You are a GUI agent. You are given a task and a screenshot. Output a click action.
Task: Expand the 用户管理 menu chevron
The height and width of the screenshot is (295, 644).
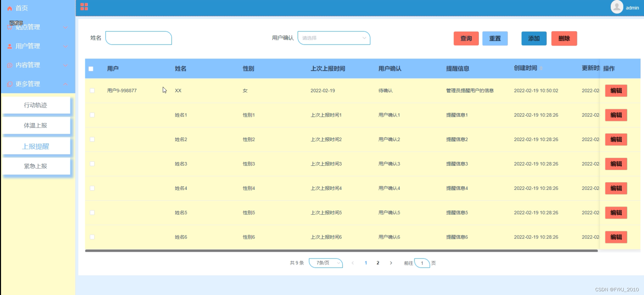pyautogui.click(x=66, y=46)
